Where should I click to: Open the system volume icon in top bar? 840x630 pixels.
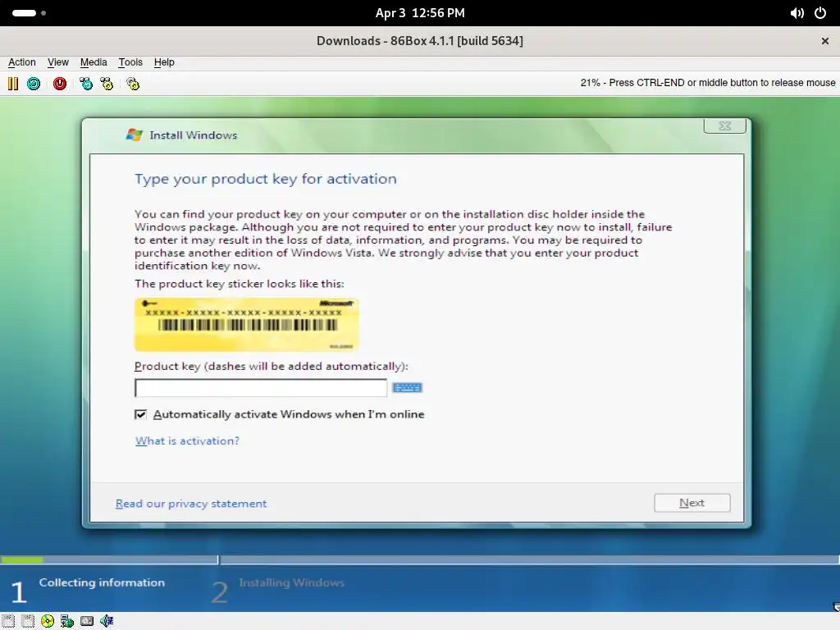(797, 13)
